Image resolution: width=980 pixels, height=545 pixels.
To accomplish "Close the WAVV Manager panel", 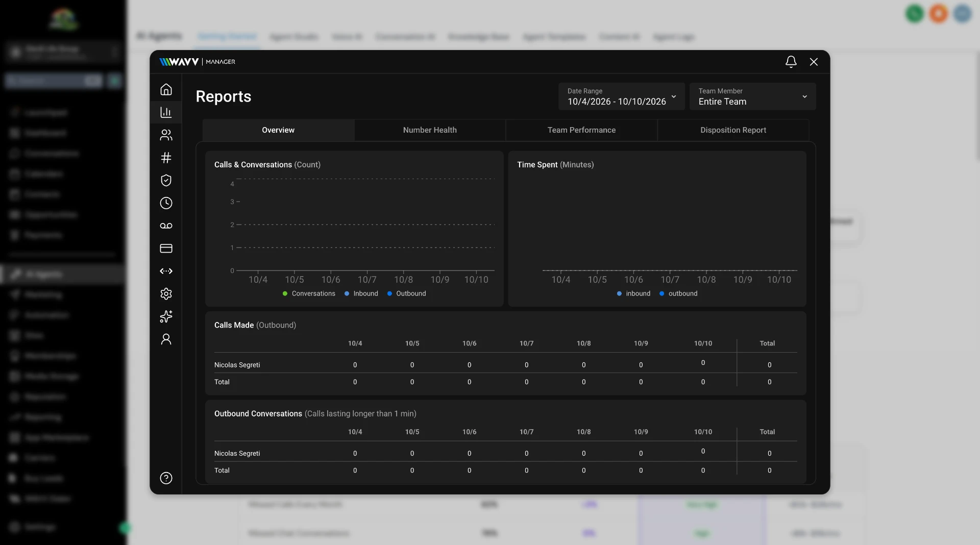I will tap(814, 62).
